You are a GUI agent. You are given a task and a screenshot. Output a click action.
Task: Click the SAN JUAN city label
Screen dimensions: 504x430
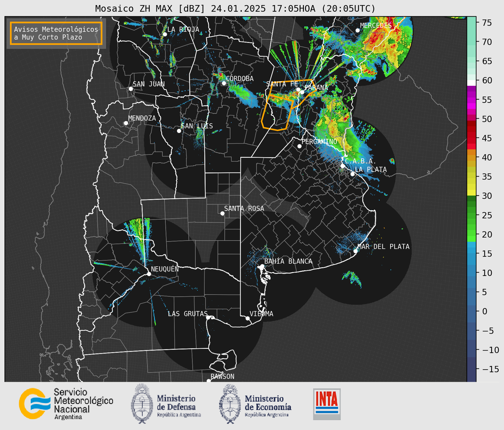coord(148,84)
